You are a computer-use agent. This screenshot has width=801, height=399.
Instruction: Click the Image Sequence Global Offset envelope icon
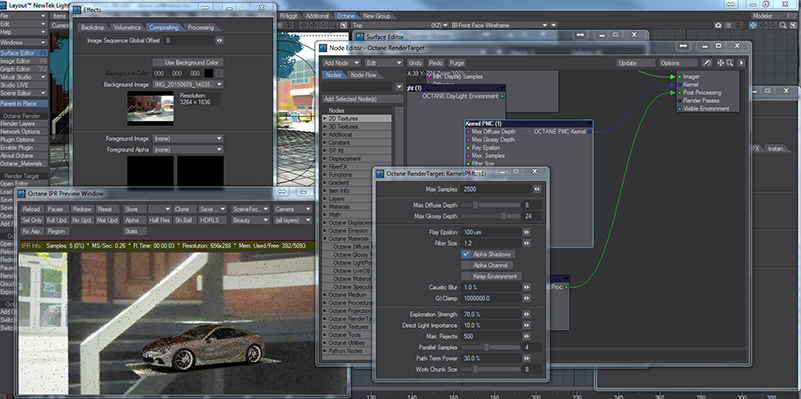(x=219, y=40)
